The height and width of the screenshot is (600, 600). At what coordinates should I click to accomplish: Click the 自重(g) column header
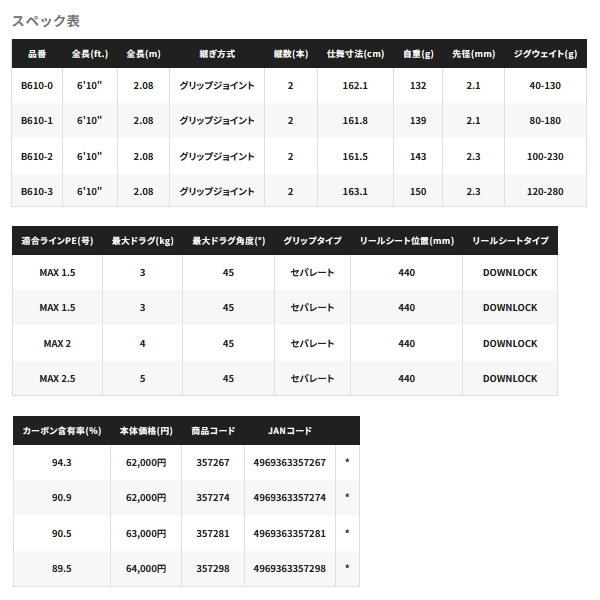click(418, 54)
